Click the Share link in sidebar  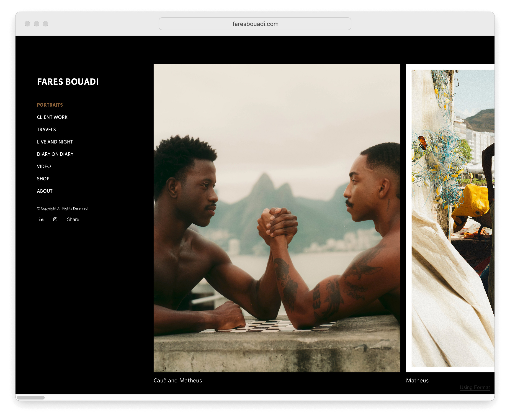73,219
